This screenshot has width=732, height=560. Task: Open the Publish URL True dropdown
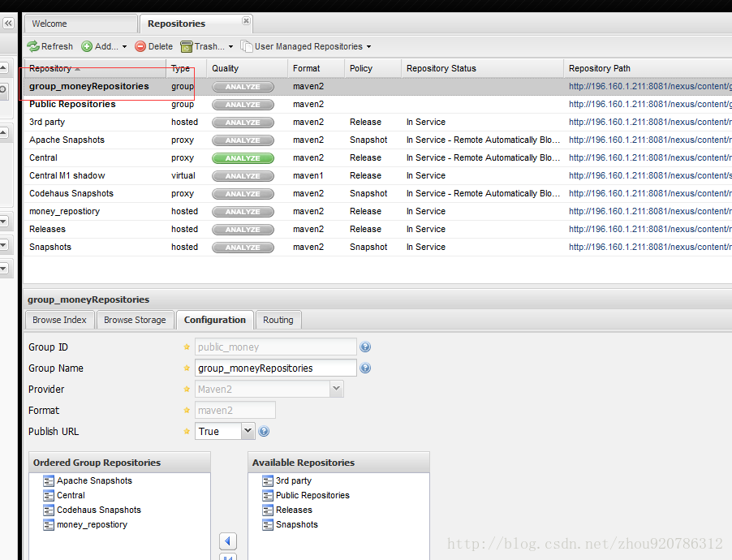tap(248, 431)
